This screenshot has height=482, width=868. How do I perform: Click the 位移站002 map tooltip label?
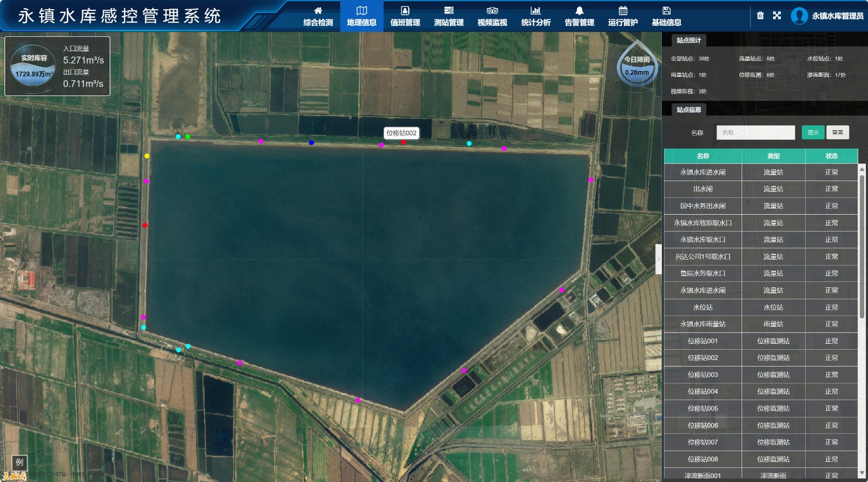pyautogui.click(x=401, y=133)
